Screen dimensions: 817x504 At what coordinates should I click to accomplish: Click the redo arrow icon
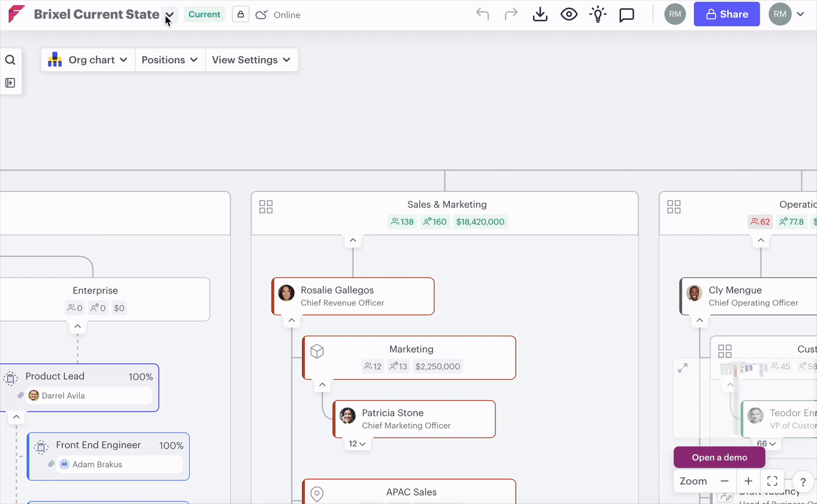click(511, 15)
